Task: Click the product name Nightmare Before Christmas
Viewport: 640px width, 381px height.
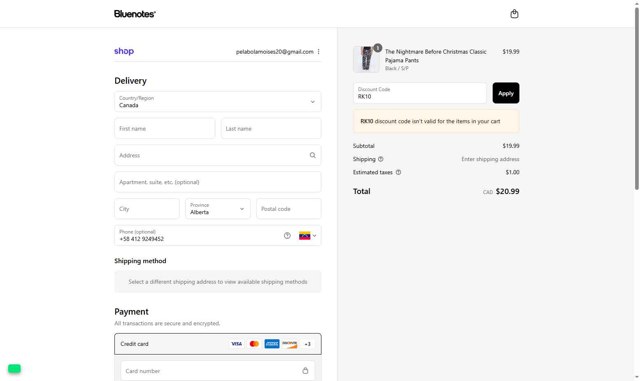Action: tap(436, 56)
